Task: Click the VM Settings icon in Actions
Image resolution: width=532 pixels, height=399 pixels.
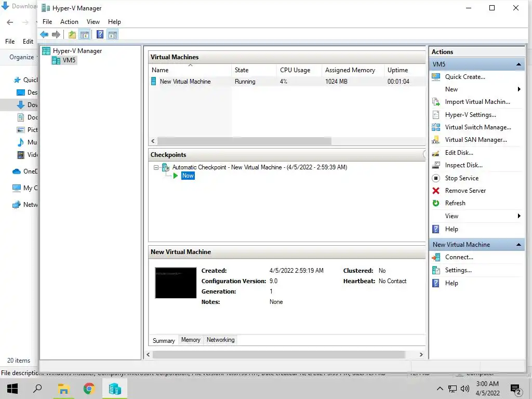Action: [436, 270]
